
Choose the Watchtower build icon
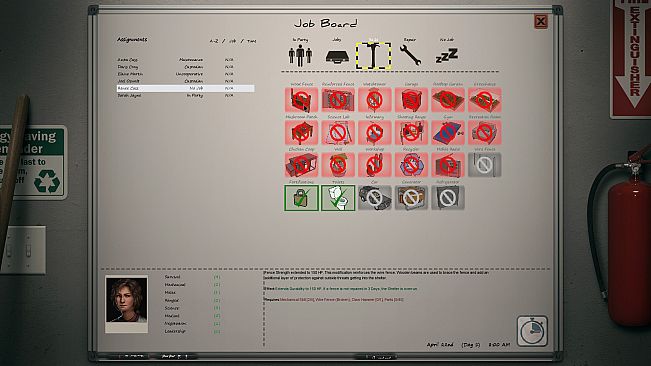tap(374, 100)
